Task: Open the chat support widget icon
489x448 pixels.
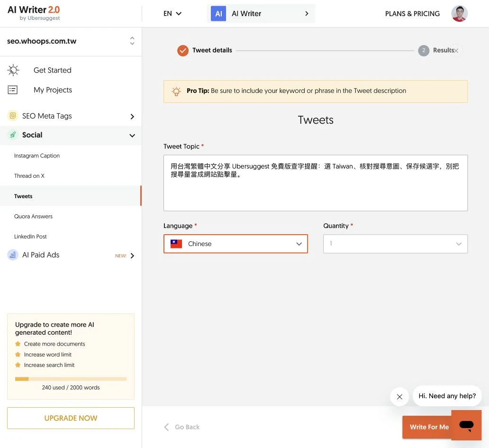Action: coord(466,425)
